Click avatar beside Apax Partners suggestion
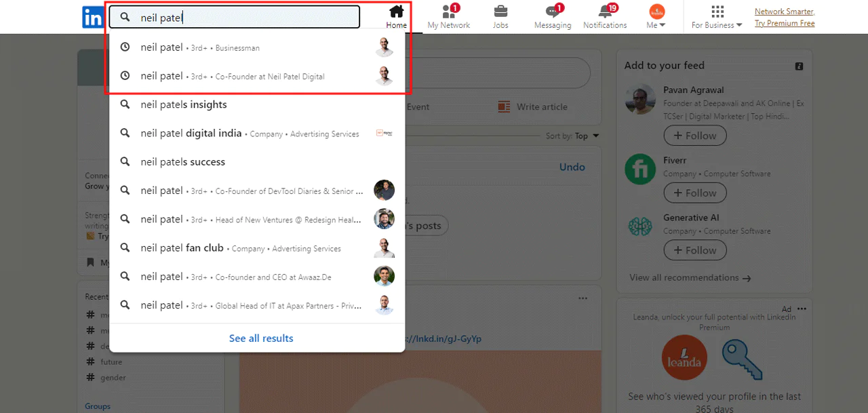The height and width of the screenshot is (413, 868). (x=384, y=305)
